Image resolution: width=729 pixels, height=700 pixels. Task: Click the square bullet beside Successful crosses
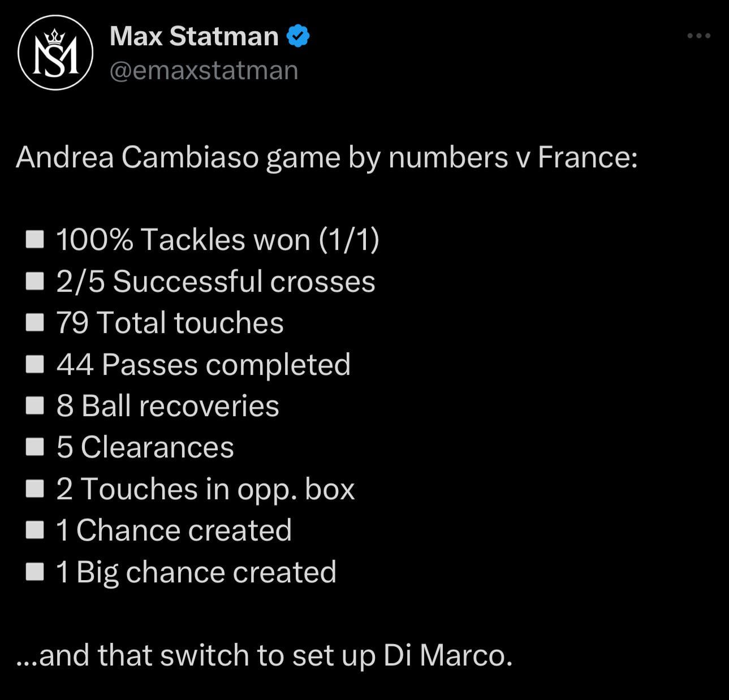tap(35, 281)
